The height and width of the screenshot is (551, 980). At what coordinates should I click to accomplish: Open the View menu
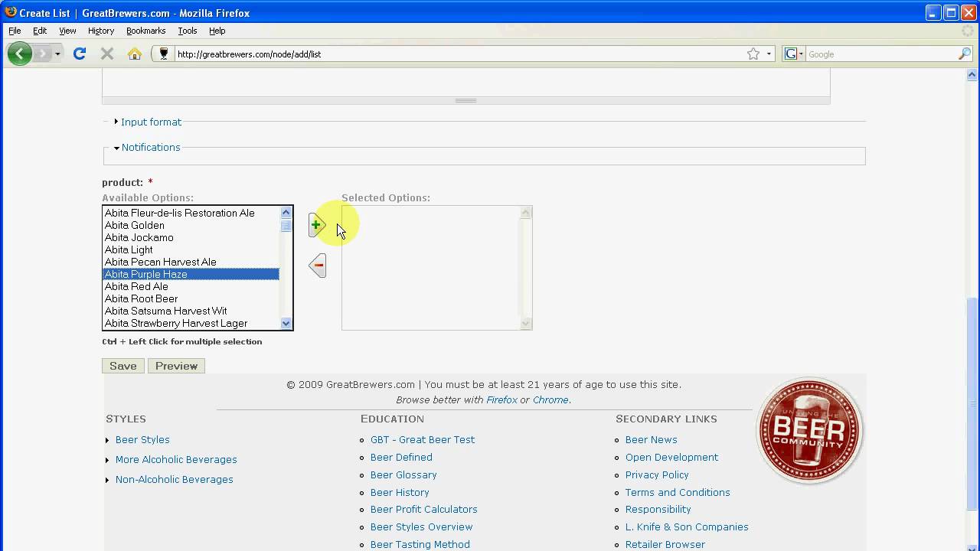click(x=67, y=31)
